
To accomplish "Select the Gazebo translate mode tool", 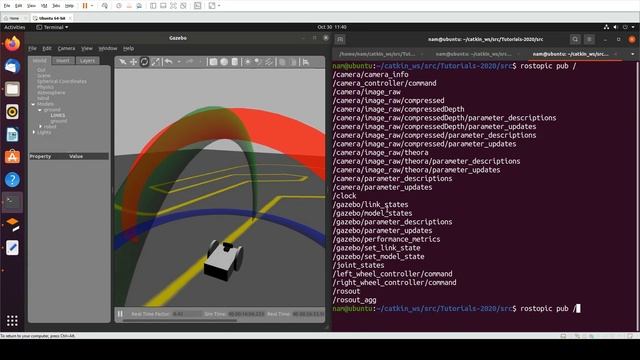I will [133, 62].
